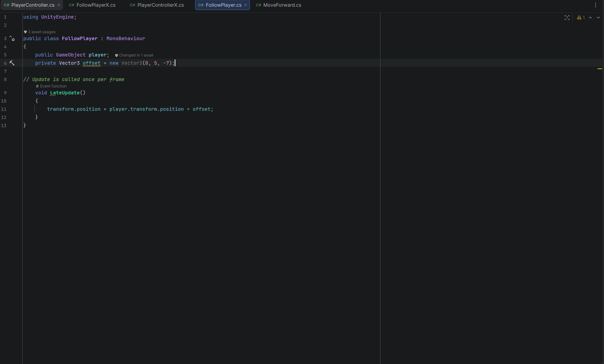604x364 pixels.
Task: Go to next highlighted error arrow
Action: [x=598, y=18]
